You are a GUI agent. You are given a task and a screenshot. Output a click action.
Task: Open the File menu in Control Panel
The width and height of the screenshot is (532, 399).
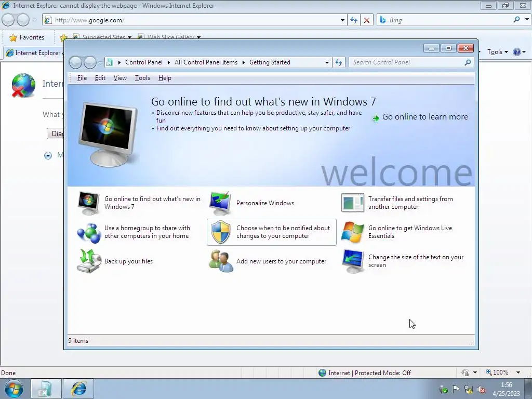pos(82,78)
